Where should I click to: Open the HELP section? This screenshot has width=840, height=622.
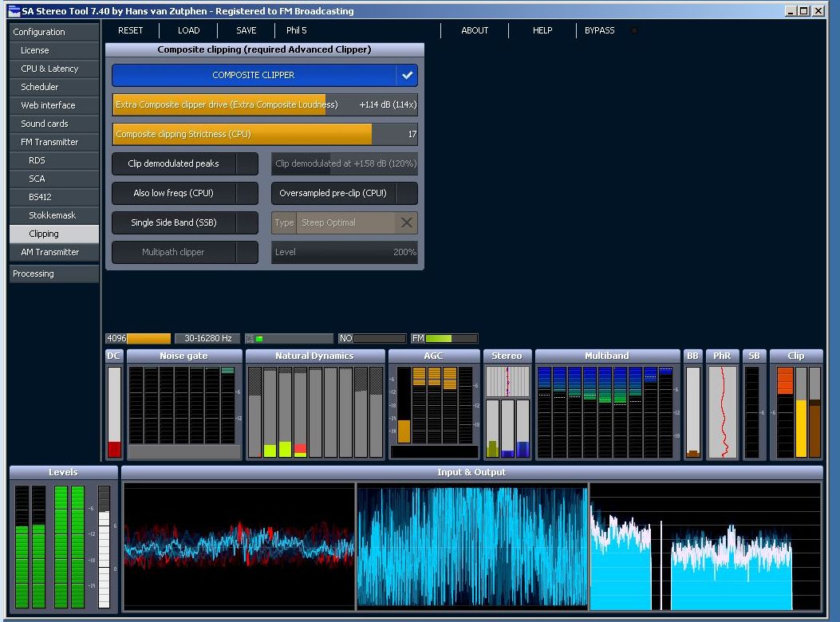coord(542,30)
